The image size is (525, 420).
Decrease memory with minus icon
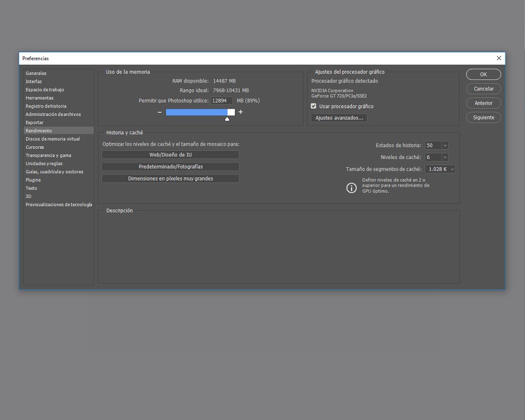pos(160,112)
